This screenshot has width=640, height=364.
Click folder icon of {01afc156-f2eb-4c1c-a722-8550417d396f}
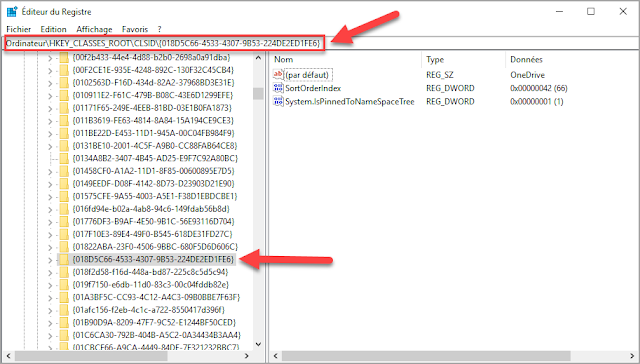coord(64,310)
